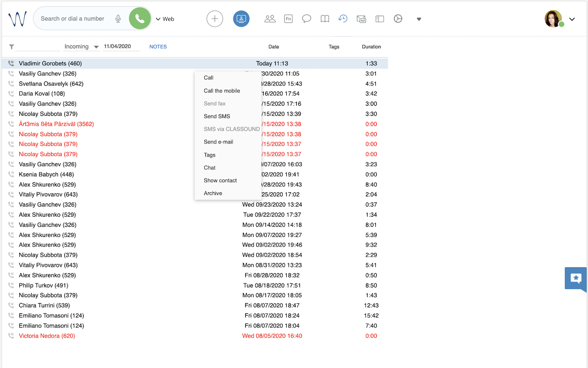This screenshot has width=588, height=368.
Task: Open the contacts people icon
Action: [x=270, y=19]
